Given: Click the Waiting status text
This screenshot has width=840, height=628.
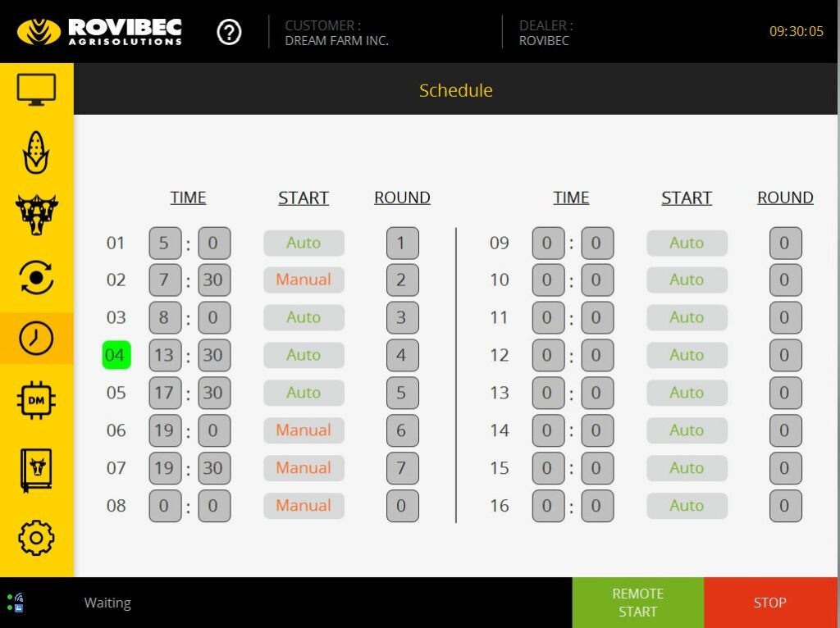Looking at the screenshot, I should pyautogui.click(x=107, y=603).
